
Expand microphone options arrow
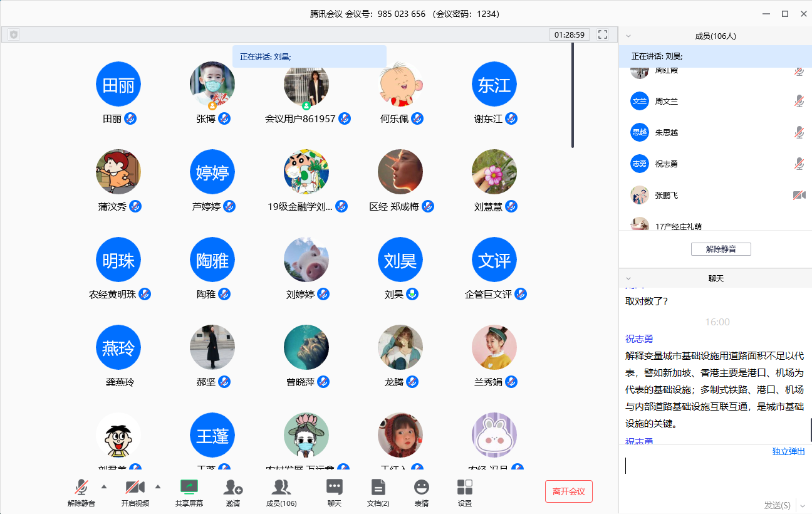click(x=104, y=486)
